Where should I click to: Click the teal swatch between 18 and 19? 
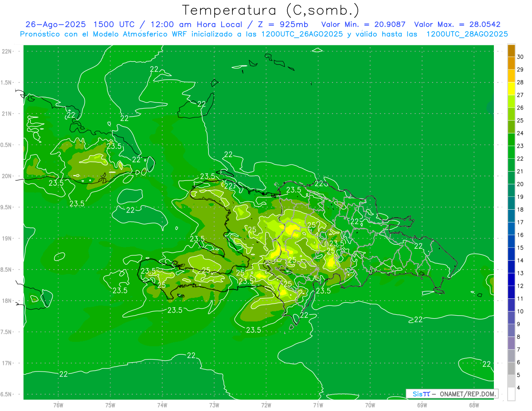point(511,203)
